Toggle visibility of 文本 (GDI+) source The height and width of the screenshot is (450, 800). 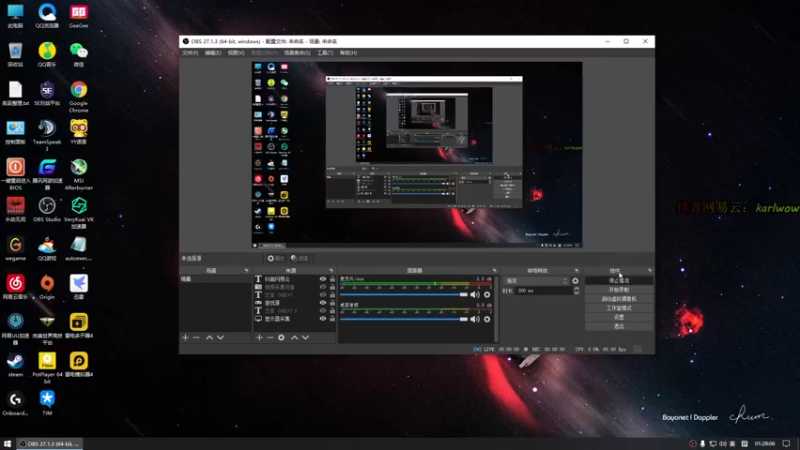pyautogui.click(x=322, y=295)
